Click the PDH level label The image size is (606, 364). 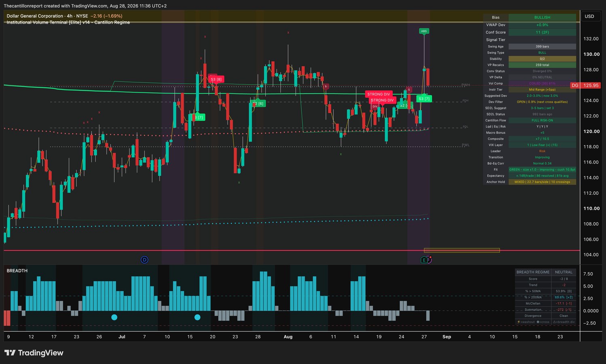coord(465,101)
